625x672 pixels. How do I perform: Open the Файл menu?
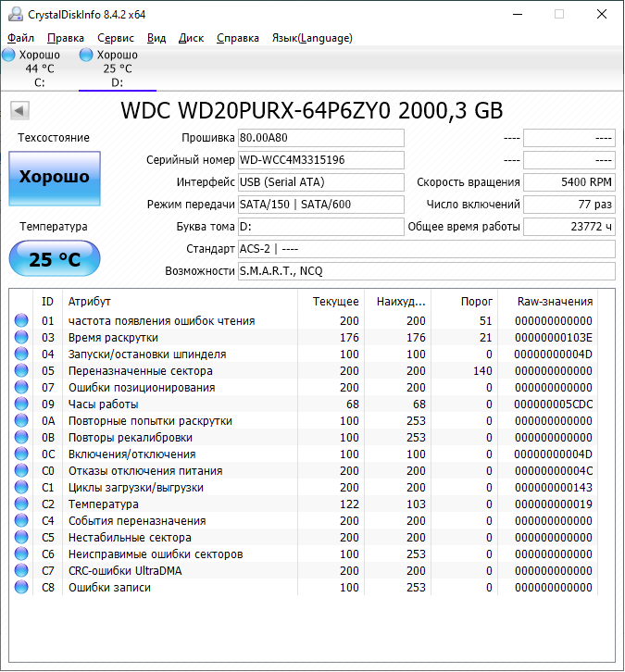20,38
